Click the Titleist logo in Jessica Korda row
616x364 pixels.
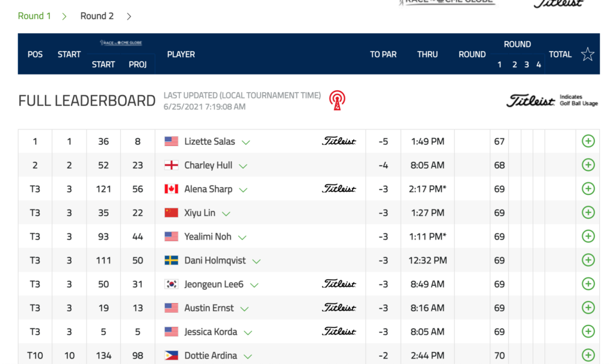339,332
